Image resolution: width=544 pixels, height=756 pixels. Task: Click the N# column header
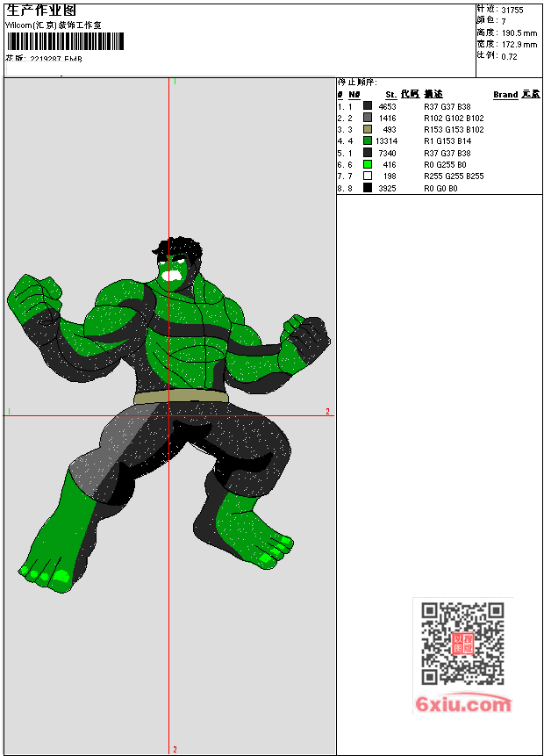pos(354,95)
